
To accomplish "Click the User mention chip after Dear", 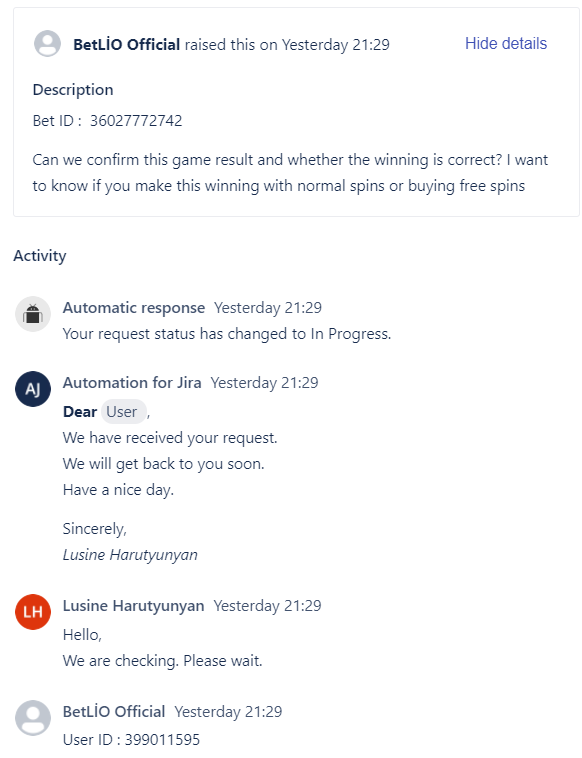I will (123, 412).
